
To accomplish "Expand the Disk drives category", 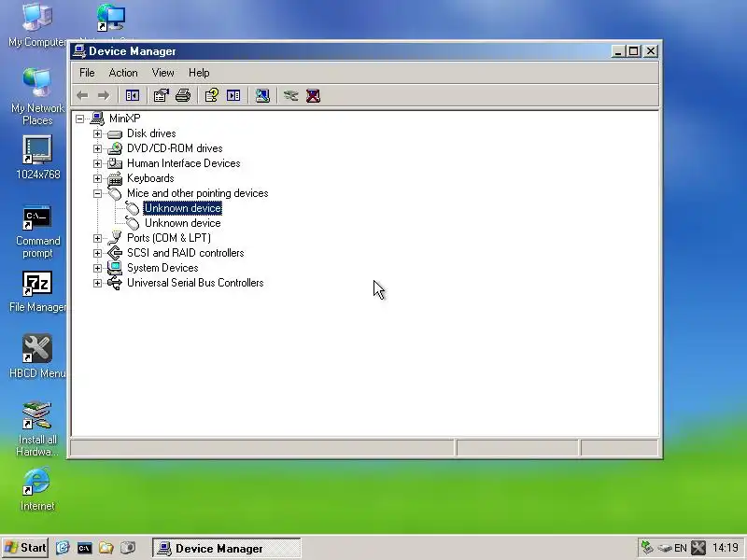I will coord(98,133).
